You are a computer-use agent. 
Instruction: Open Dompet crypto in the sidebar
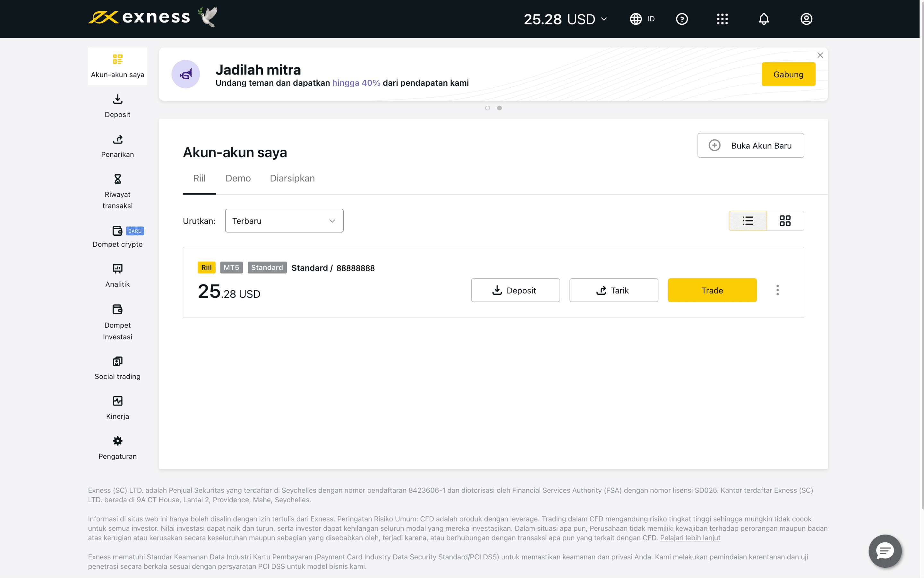point(118,237)
